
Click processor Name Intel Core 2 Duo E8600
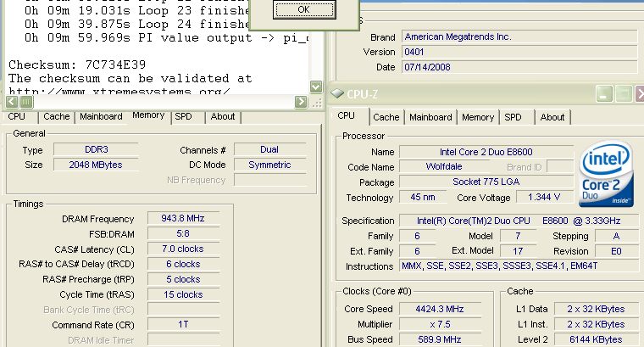pyautogui.click(x=486, y=152)
